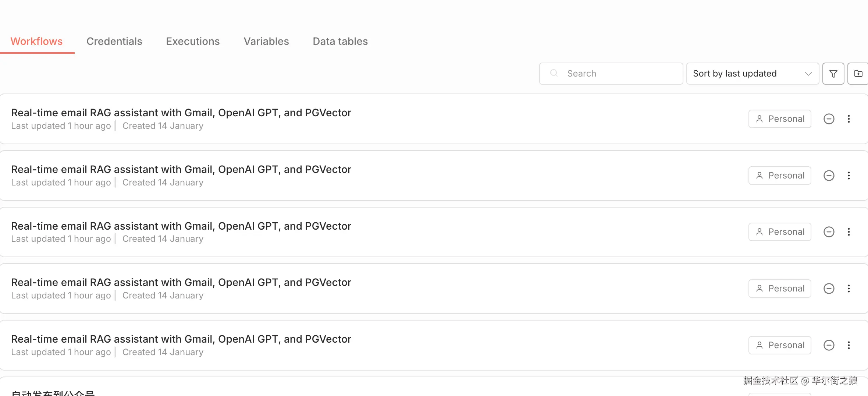Click the filter funnel icon
The image size is (868, 396).
pyautogui.click(x=833, y=74)
